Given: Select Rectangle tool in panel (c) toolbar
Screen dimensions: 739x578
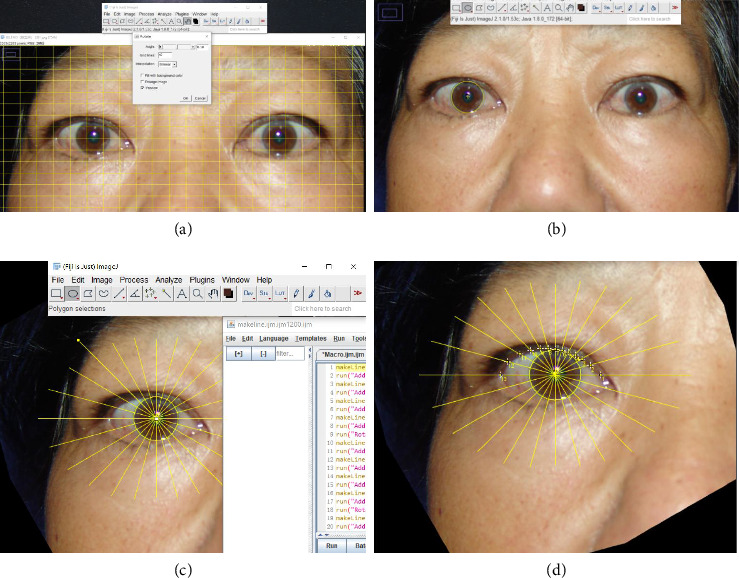Looking at the screenshot, I should point(57,294).
